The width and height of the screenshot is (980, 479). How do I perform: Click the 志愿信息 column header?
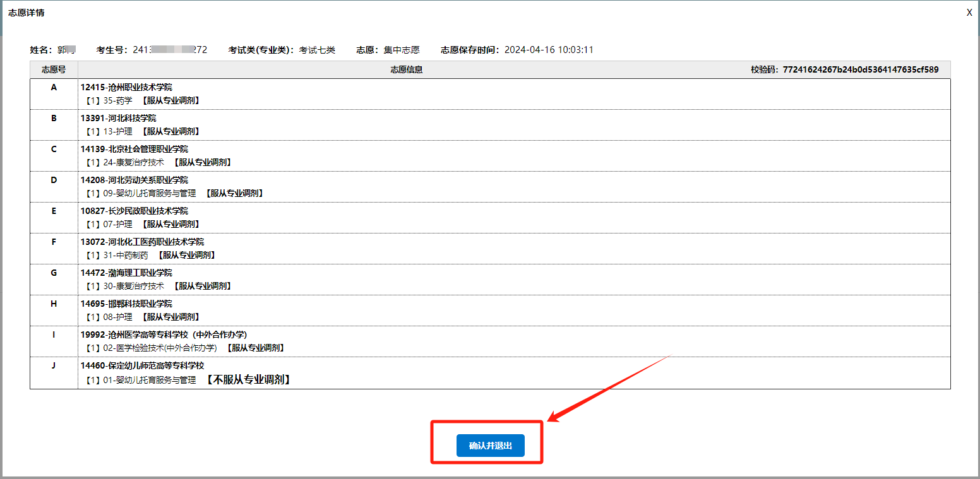407,69
